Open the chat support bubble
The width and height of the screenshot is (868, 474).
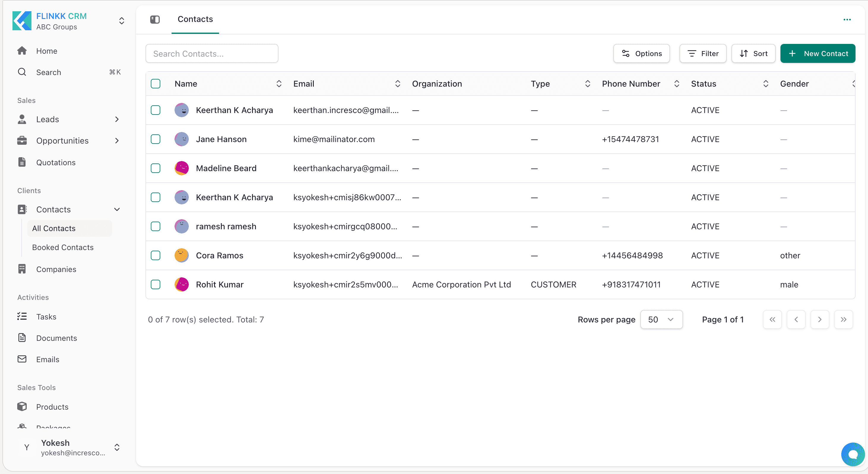pos(853,454)
